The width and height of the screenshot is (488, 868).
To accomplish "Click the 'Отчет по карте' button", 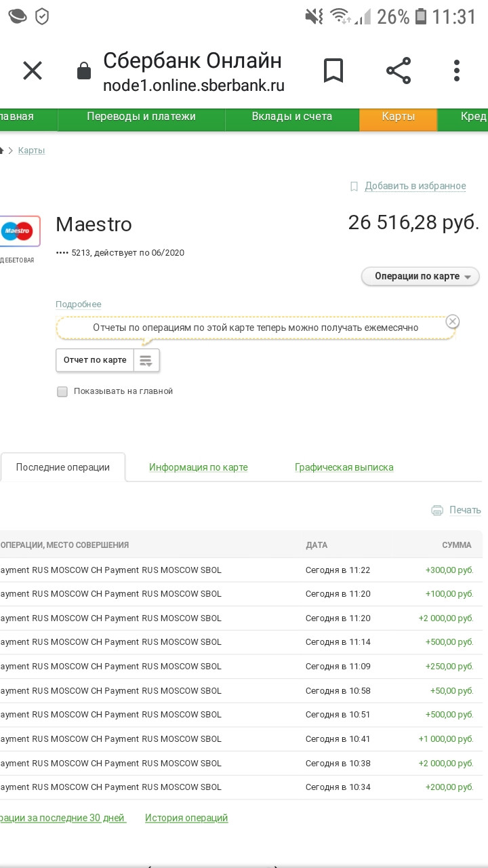I will (95, 360).
